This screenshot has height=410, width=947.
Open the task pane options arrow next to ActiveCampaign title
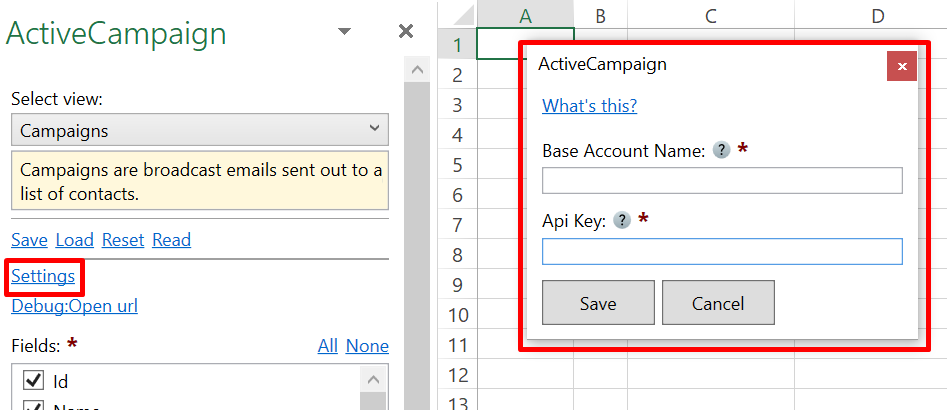344,31
